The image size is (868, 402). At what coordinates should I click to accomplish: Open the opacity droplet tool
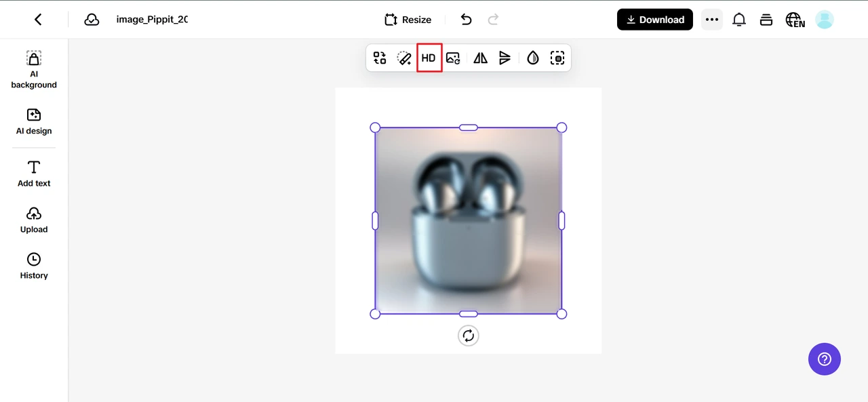click(533, 58)
